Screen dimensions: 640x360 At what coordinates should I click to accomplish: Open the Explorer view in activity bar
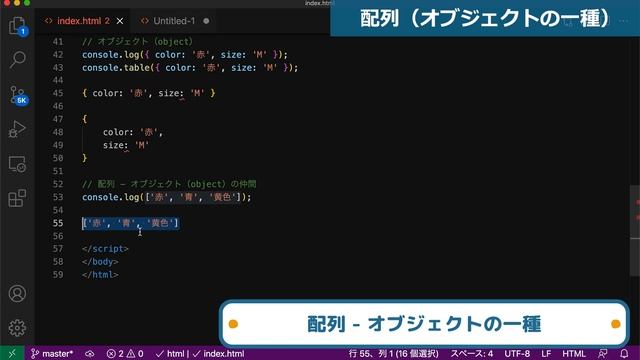click(x=18, y=26)
